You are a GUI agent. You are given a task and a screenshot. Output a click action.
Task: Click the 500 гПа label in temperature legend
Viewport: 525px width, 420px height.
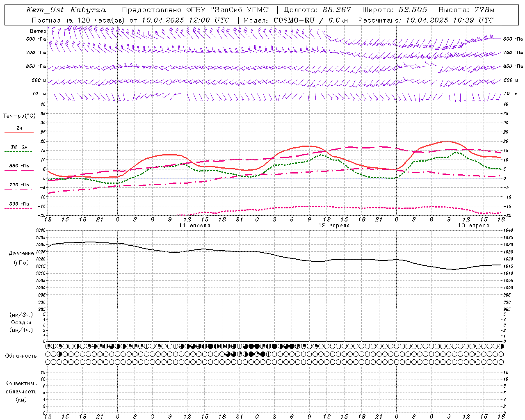coord(19,204)
